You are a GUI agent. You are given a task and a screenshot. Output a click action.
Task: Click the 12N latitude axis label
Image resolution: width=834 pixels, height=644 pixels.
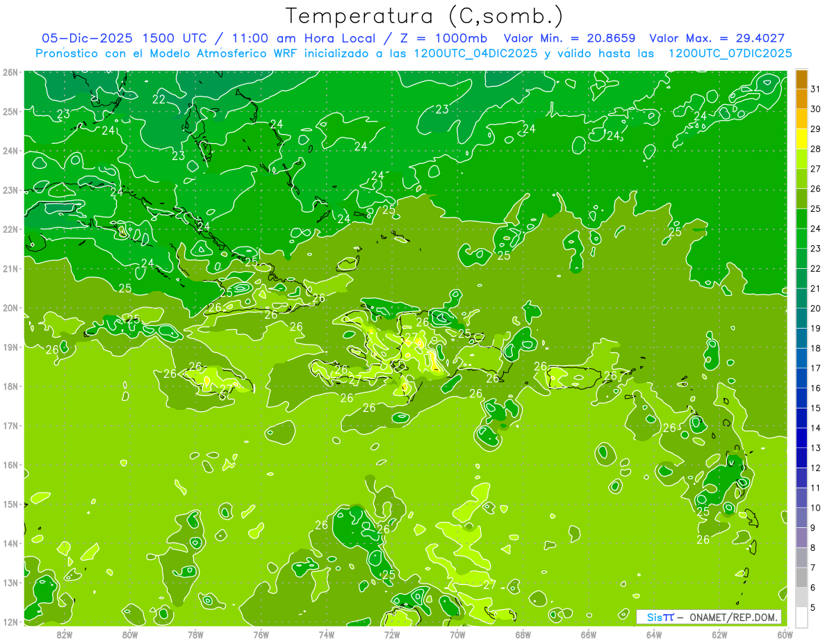pyautogui.click(x=10, y=622)
